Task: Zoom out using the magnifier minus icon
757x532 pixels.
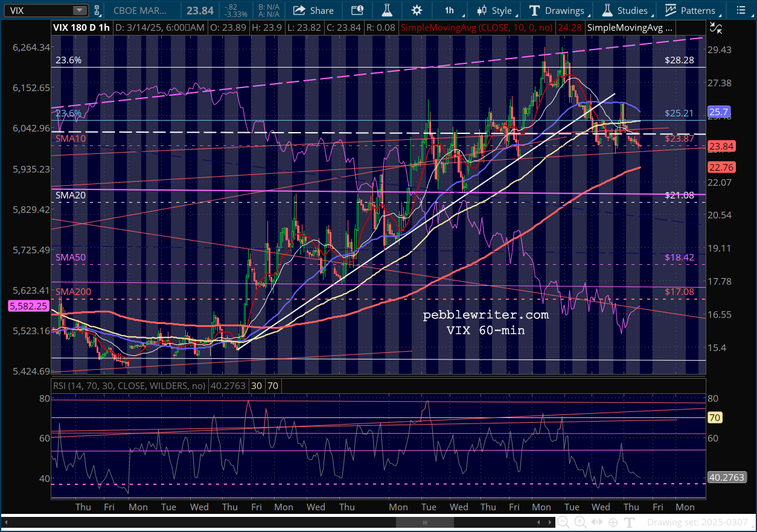Action: tap(563, 522)
